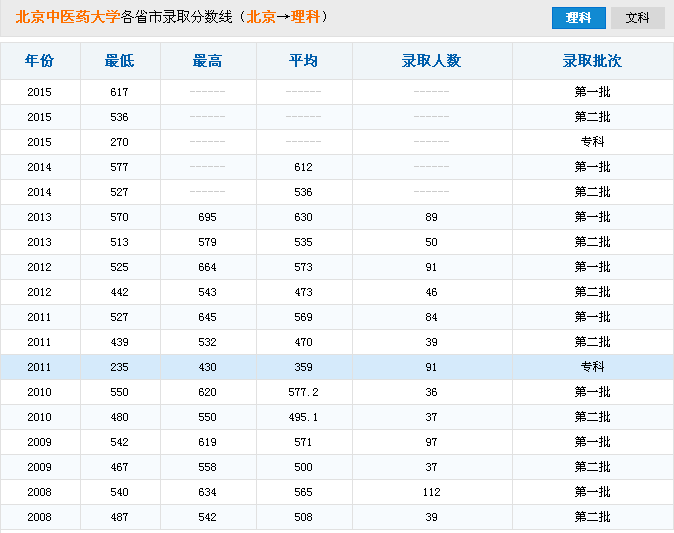The image size is (674, 533).
Task: Click the 495.1 average score cell
Action: 303,417
